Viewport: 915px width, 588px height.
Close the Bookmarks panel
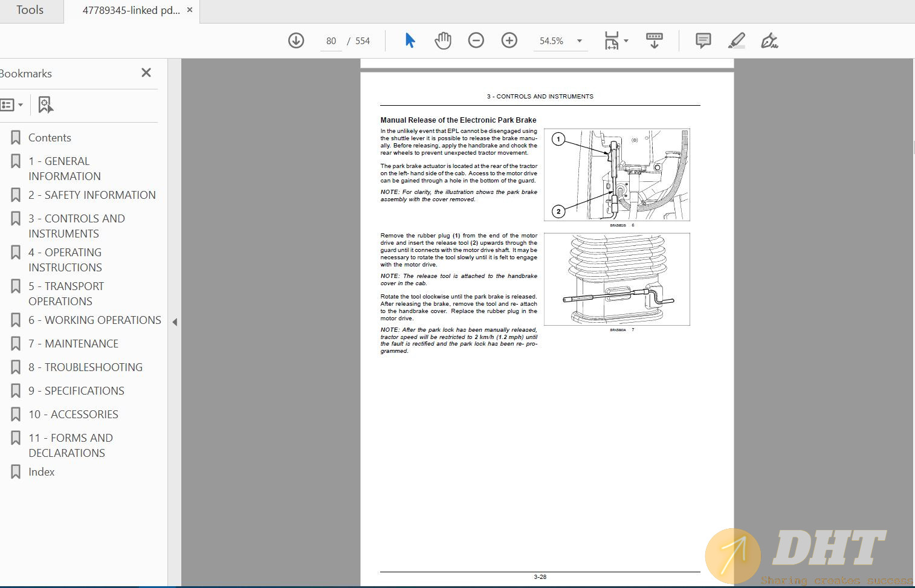tap(146, 73)
